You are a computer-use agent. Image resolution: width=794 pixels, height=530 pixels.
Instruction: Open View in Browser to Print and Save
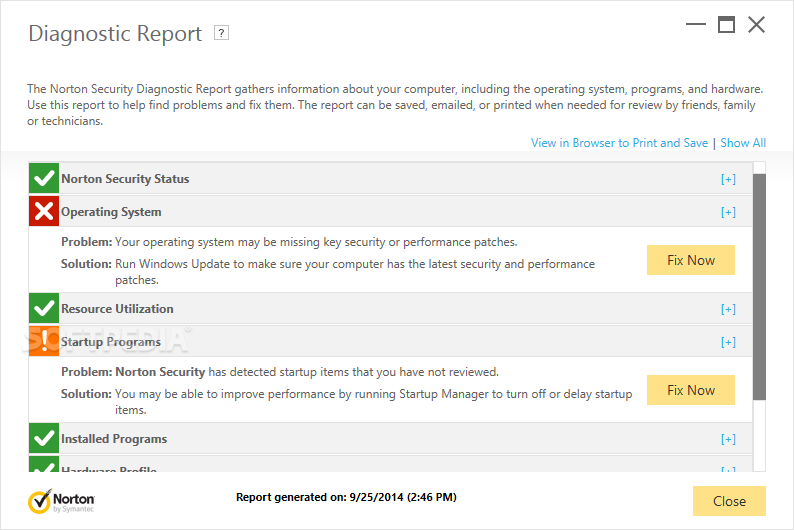coord(619,143)
